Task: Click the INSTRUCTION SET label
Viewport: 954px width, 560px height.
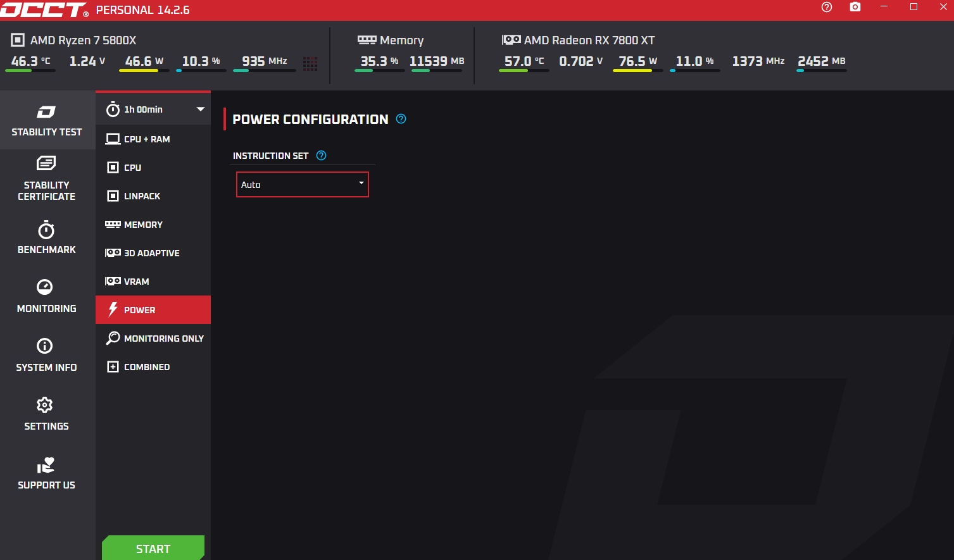Action: point(271,156)
